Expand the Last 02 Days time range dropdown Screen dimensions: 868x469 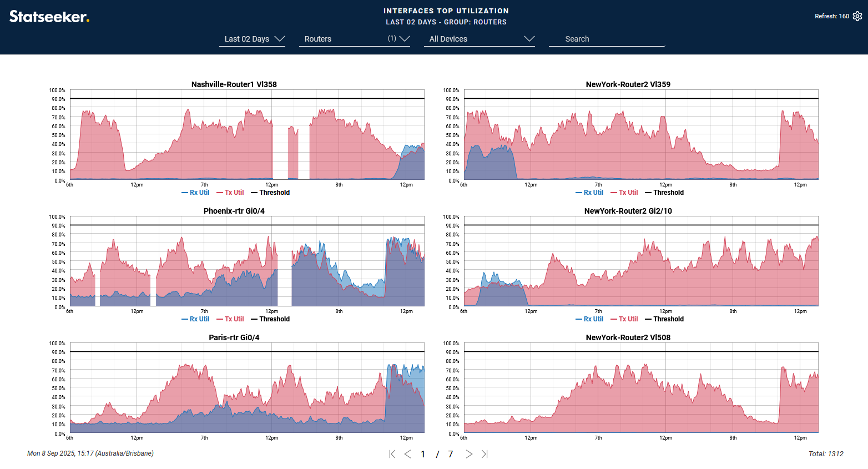tap(254, 39)
